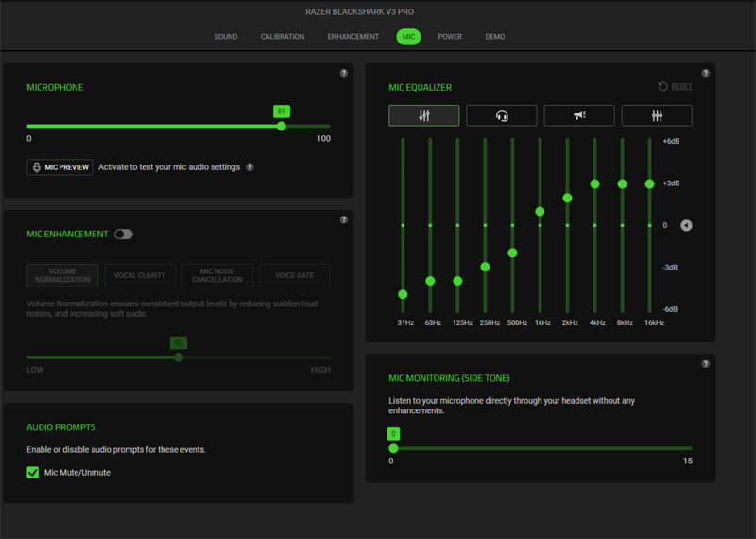Choose the Mic Noise Cancellation option
Image resolution: width=756 pixels, height=539 pixels.
[217, 275]
